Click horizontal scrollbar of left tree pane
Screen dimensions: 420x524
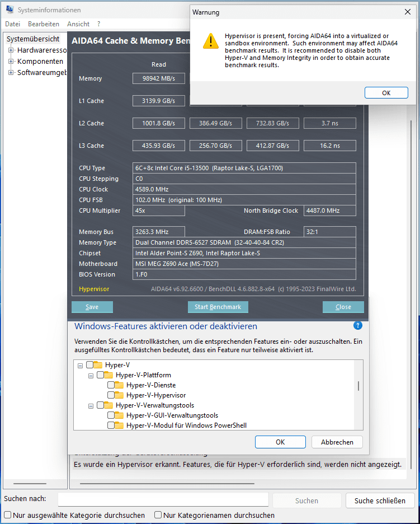click(30, 484)
